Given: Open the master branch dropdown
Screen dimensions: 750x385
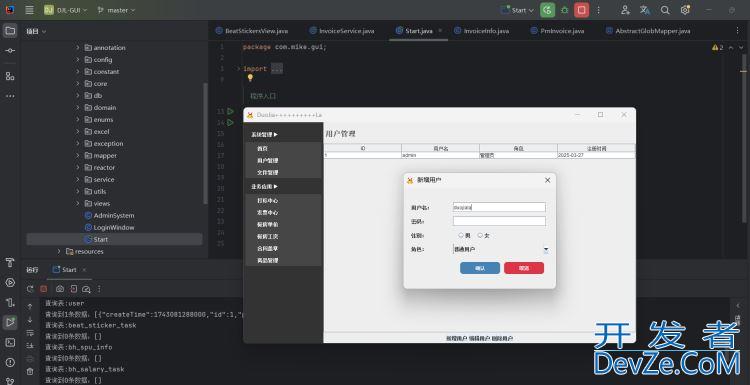Looking at the screenshot, I should coord(116,10).
